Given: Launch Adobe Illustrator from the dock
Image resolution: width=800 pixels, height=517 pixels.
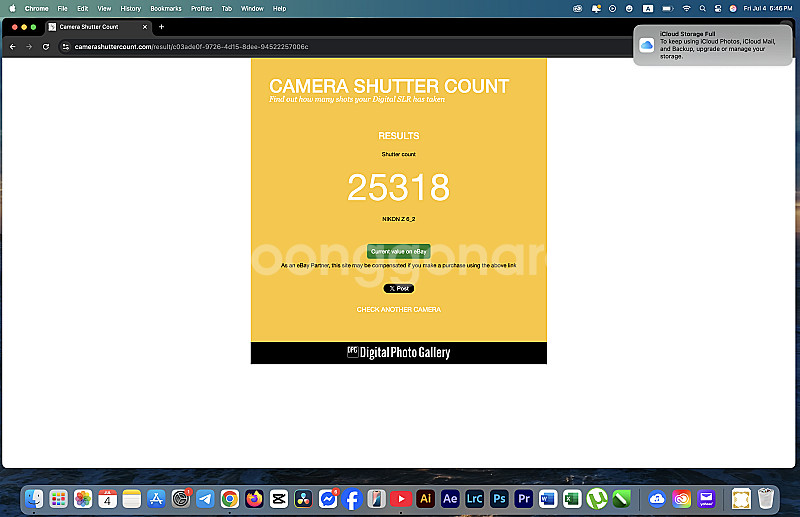Looking at the screenshot, I should (x=426, y=499).
